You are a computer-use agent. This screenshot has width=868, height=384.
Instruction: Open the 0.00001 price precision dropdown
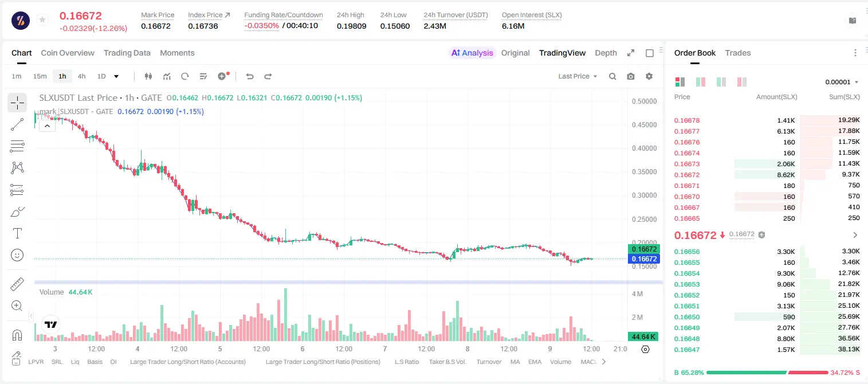click(x=842, y=82)
